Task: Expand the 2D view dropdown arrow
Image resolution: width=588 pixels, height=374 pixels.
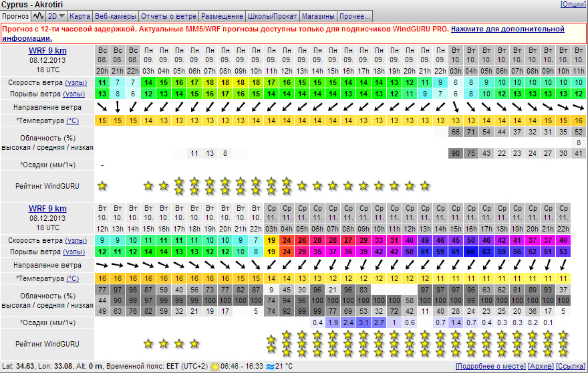Action: pyautogui.click(x=62, y=16)
